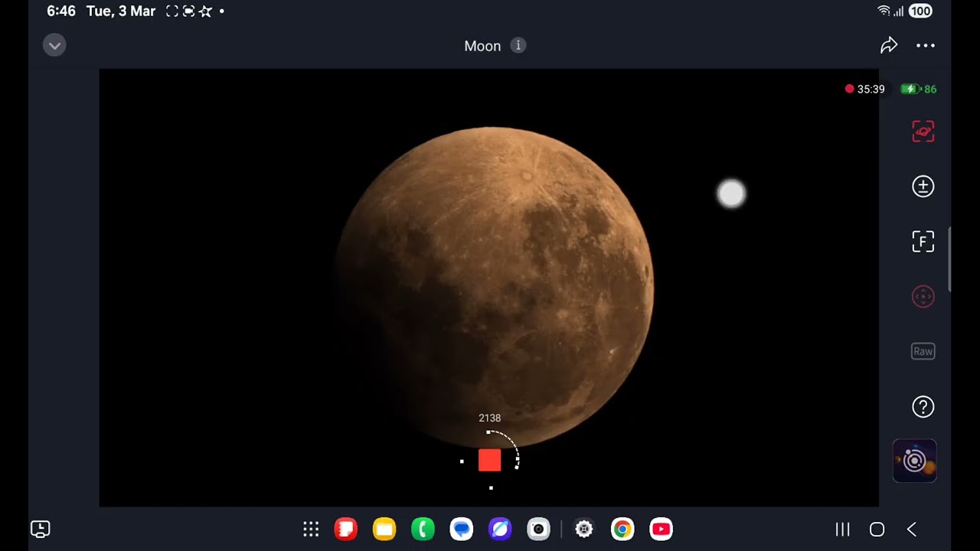Open the exposure plus/minus adjustment
Viewport: 980px width, 551px height.
click(x=923, y=187)
